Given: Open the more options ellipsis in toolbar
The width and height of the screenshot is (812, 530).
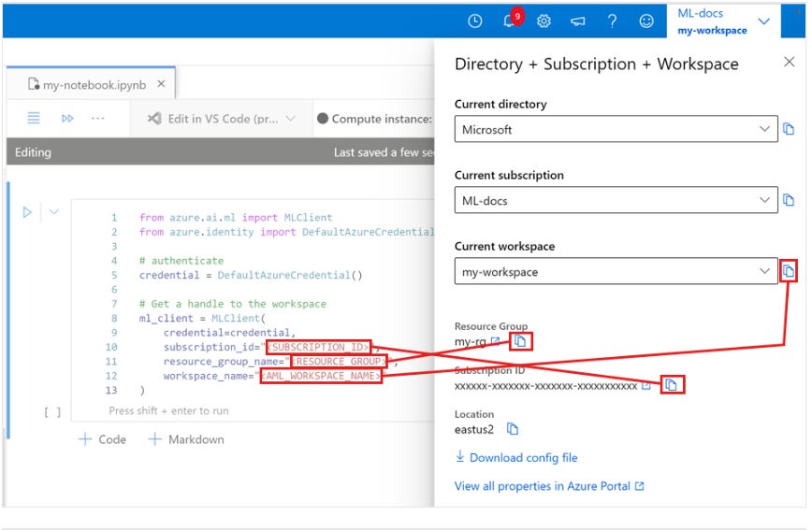Looking at the screenshot, I should click(x=98, y=118).
